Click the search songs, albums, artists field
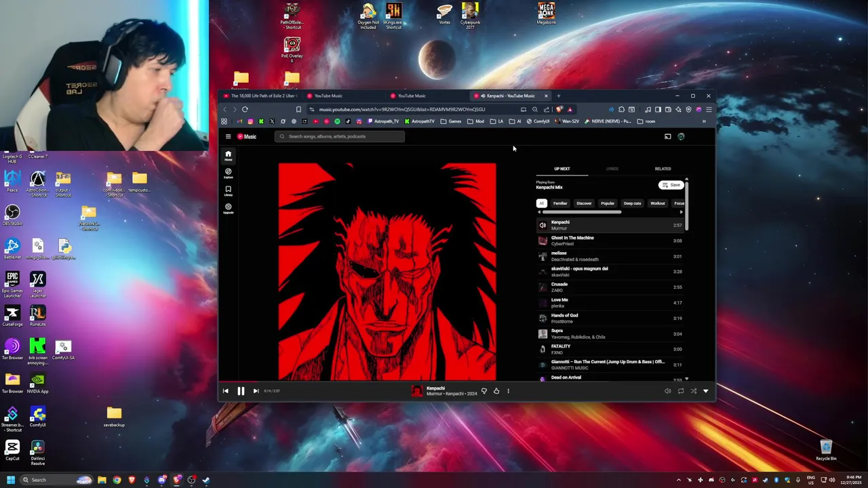The width and height of the screenshot is (868, 488). click(x=340, y=136)
